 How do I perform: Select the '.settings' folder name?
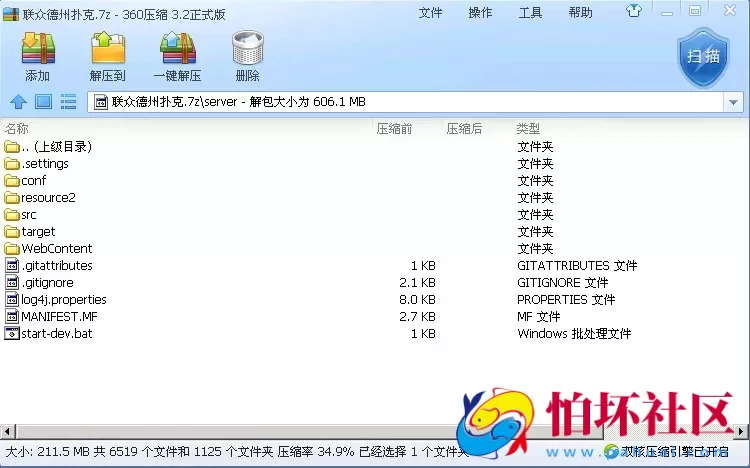pyautogui.click(x=45, y=164)
